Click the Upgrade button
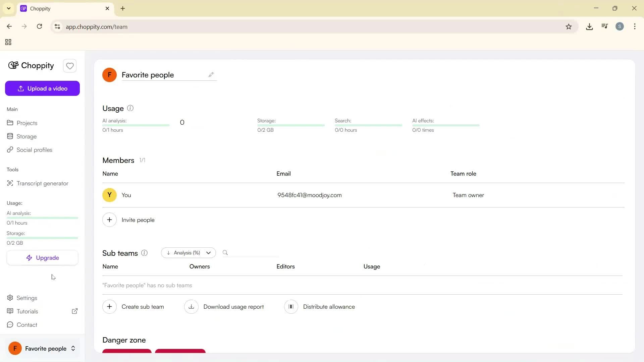This screenshot has height=362, width=644. [x=42, y=258]
